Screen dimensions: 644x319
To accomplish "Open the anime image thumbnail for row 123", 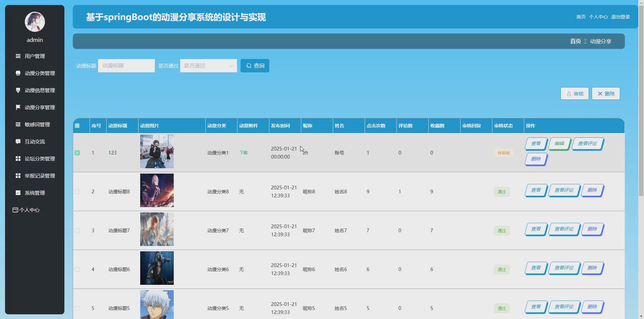I will pos(157,151).
